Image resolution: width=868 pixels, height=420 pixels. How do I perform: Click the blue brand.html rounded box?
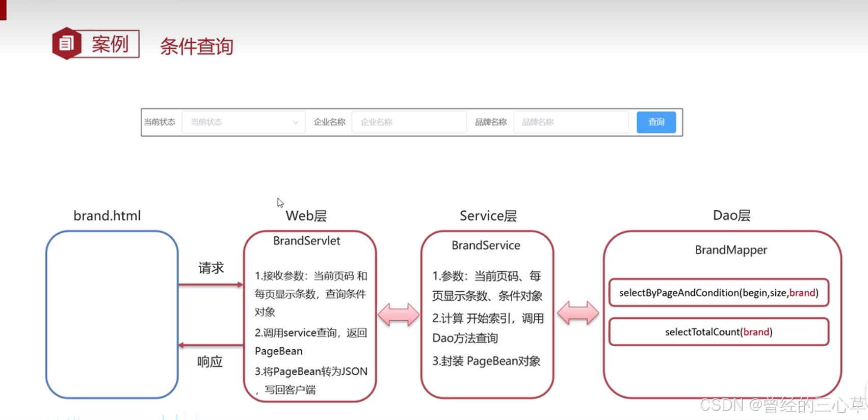pyautogui.click(x=112, y=315)
